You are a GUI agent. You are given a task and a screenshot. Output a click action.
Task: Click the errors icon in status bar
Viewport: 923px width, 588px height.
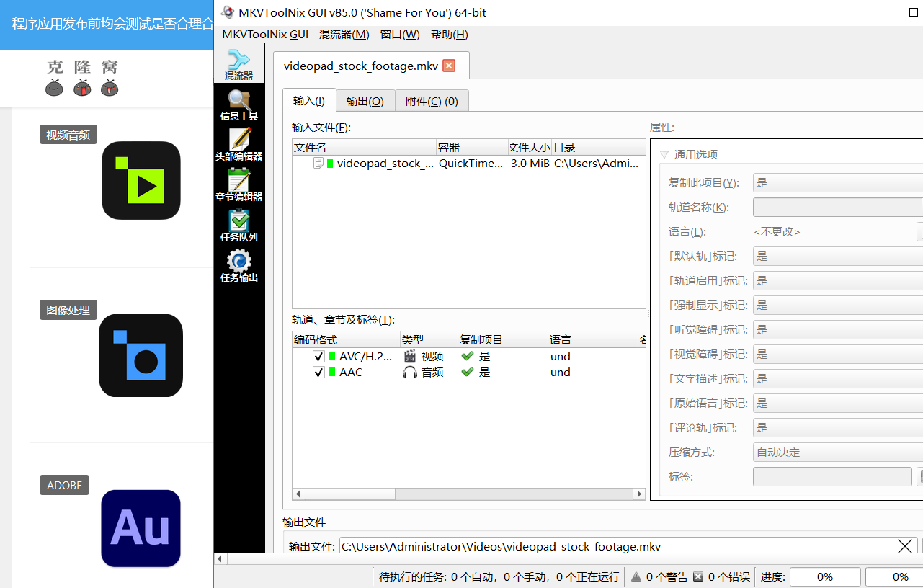(698, 576)
